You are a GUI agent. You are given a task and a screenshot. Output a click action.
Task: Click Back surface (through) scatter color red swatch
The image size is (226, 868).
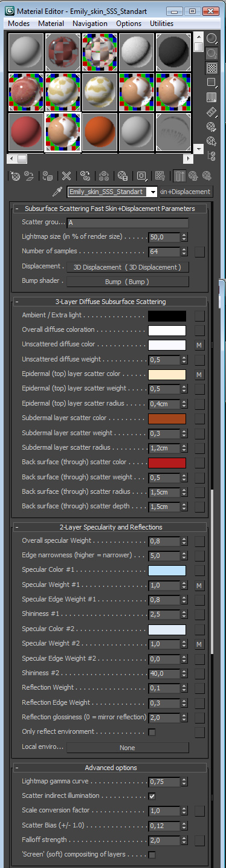click(x=167, y=463)
